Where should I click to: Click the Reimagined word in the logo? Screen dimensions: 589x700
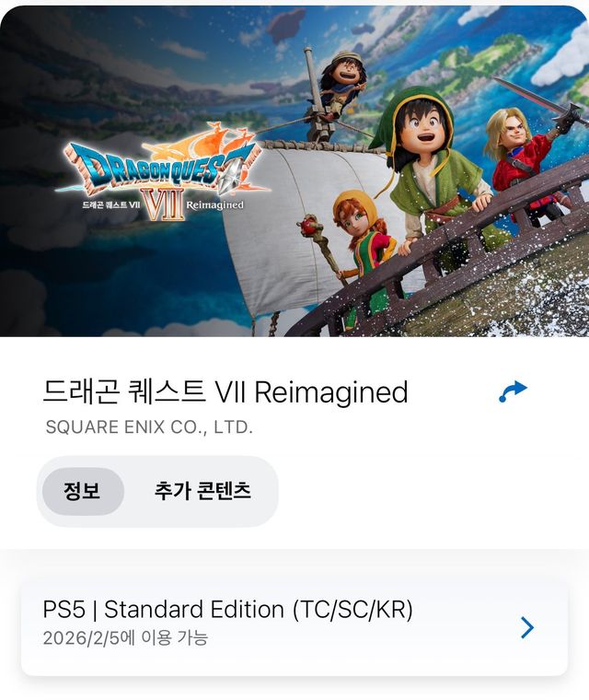coord(214,205)
